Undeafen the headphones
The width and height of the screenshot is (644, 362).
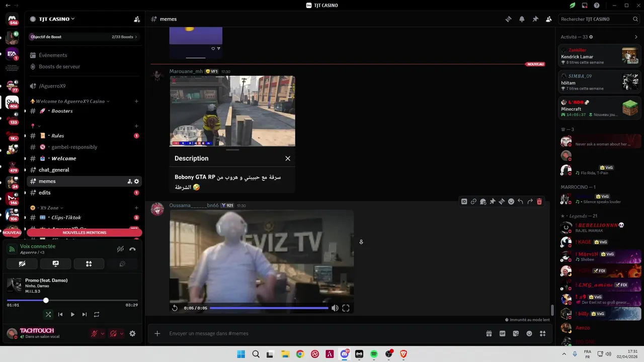[x=113, y=333]
